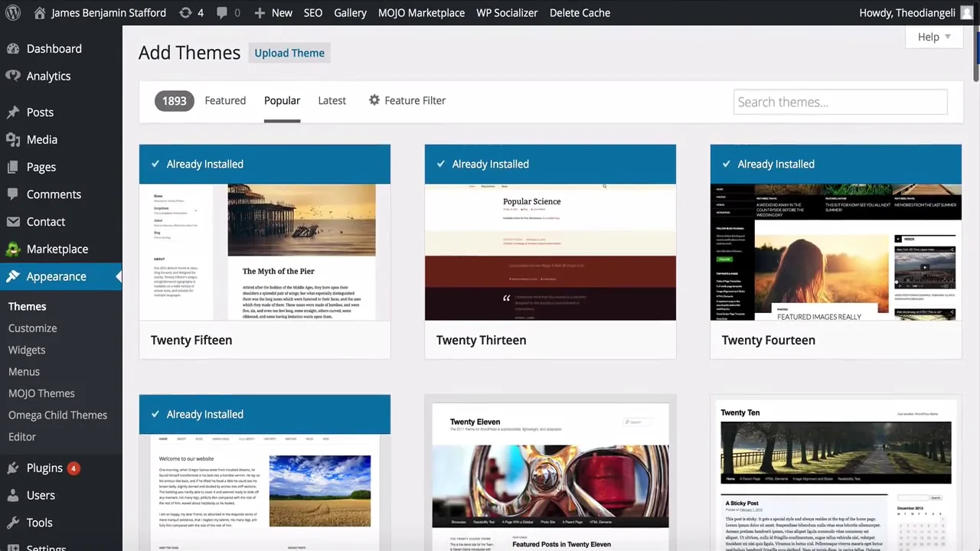The height and width of the screenshot is (551, 980).
Task: Click the Plugins plug icon
Action: (x=13, y=468)
